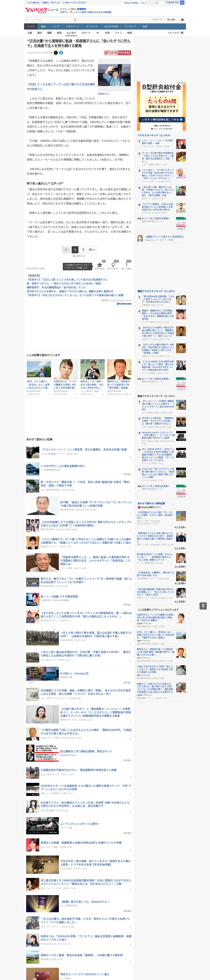
Task: Select the エンタメ category
Action: tap(71, 33)
